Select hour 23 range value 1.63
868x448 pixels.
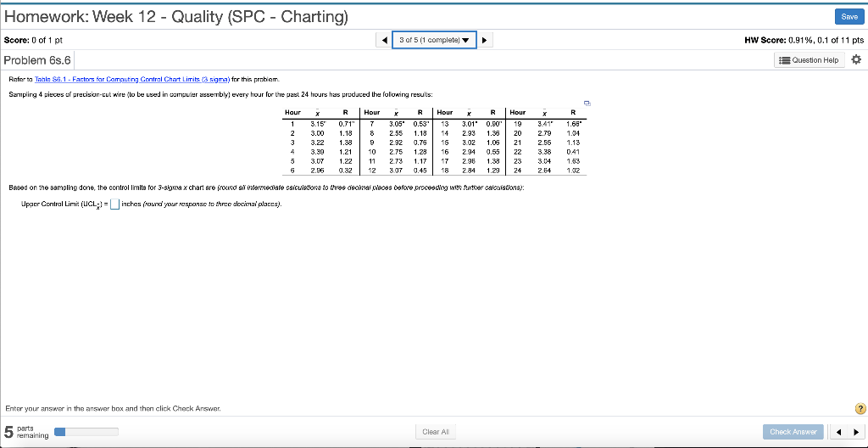point(572,161)
